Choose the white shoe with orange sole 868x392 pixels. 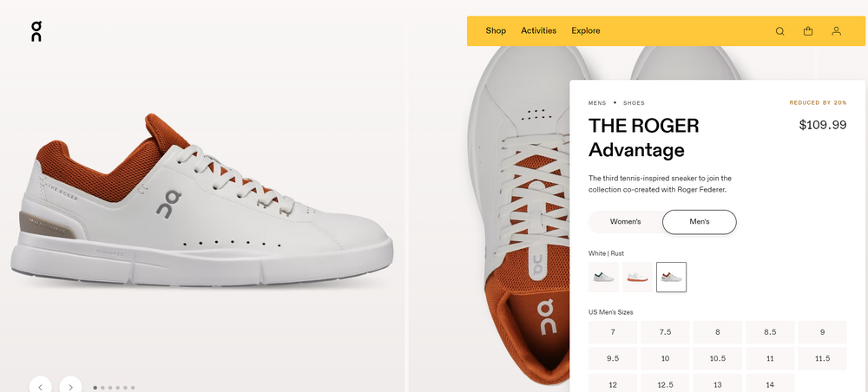pos(637,278)
